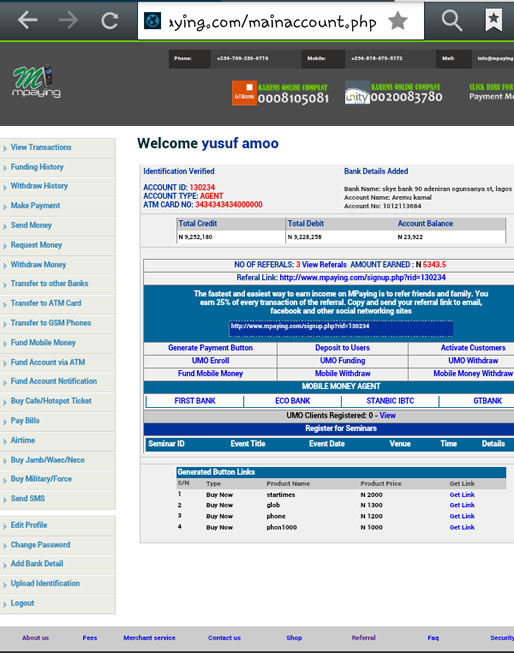Click the View Referals link
This screenshot has height=653, width=514.
[x=324, y=264]
